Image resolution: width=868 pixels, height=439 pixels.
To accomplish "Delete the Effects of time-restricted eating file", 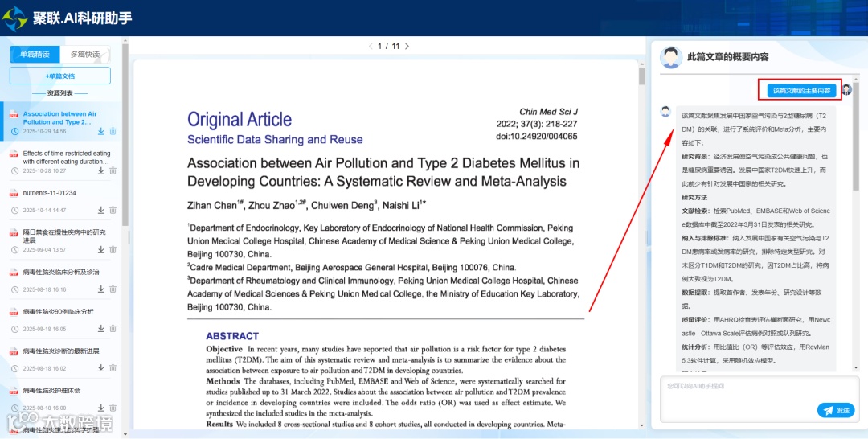I will (113, 170).
